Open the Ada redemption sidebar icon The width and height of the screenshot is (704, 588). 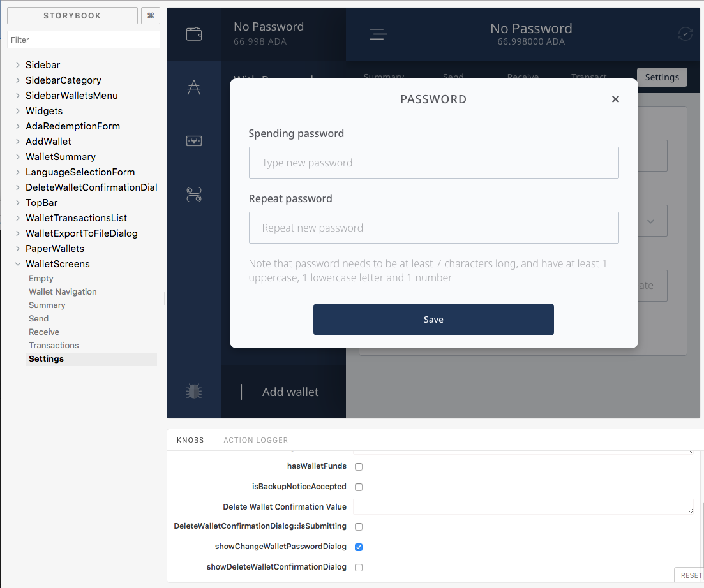pyautogui.click(x=194, y=87)
